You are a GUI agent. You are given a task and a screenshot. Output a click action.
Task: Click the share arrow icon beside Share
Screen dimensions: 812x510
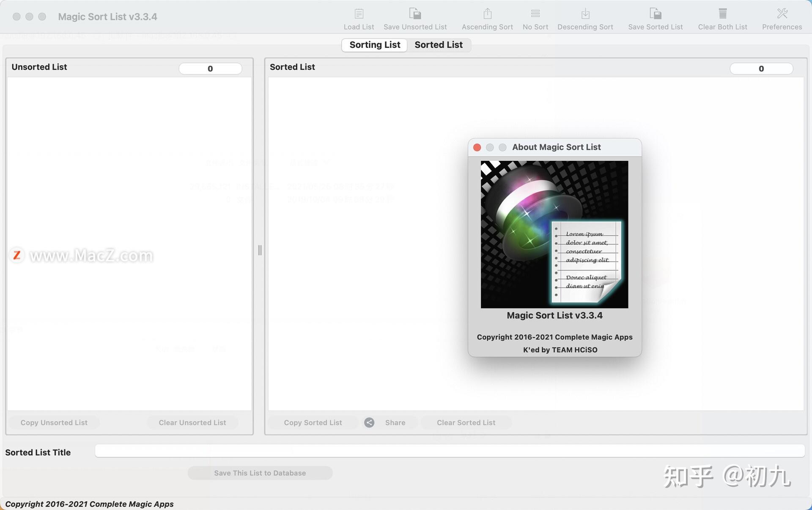point(369,422)
